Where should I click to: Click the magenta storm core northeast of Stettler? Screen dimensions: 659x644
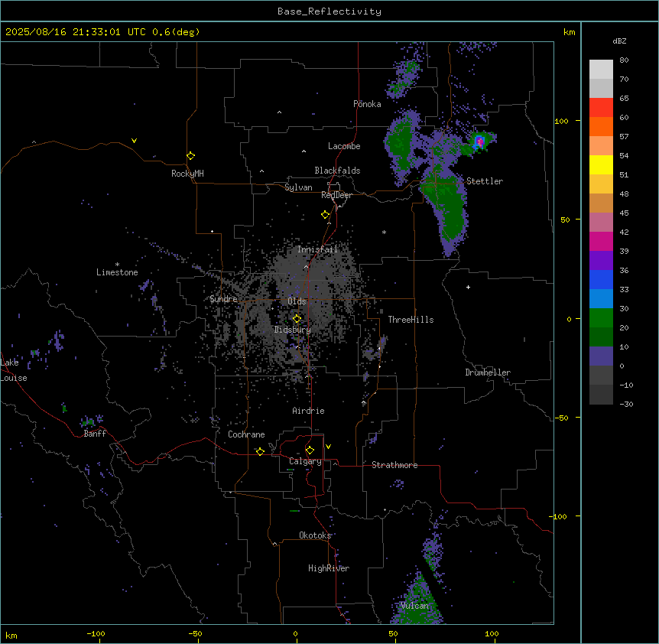pos(479,141)
